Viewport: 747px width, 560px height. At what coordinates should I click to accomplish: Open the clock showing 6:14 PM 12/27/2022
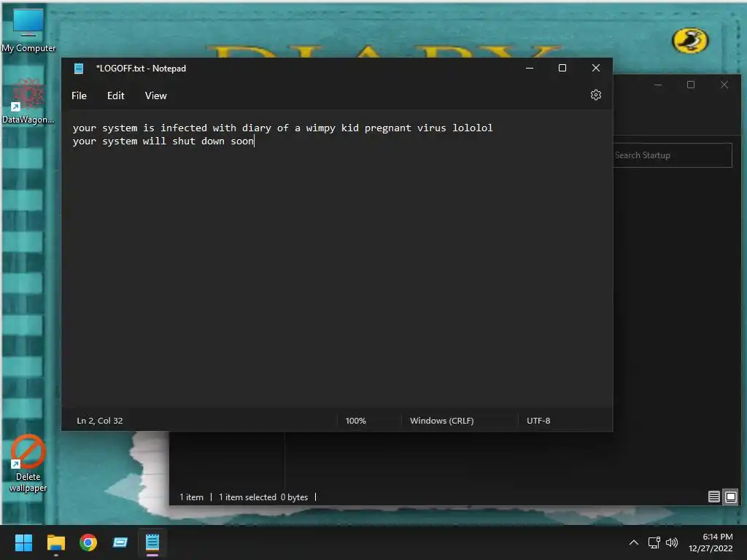pos(711,542)
